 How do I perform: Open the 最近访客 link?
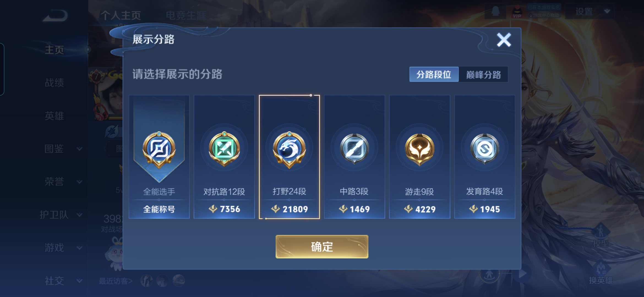click(116, 281)
